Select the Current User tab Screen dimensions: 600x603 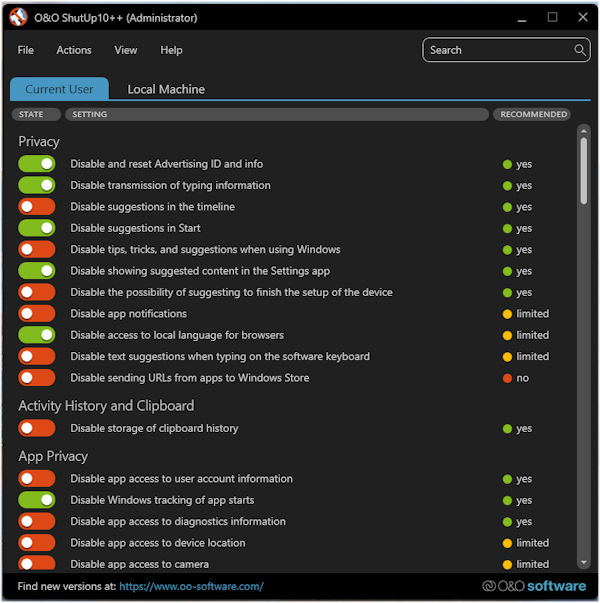[59, 89]
